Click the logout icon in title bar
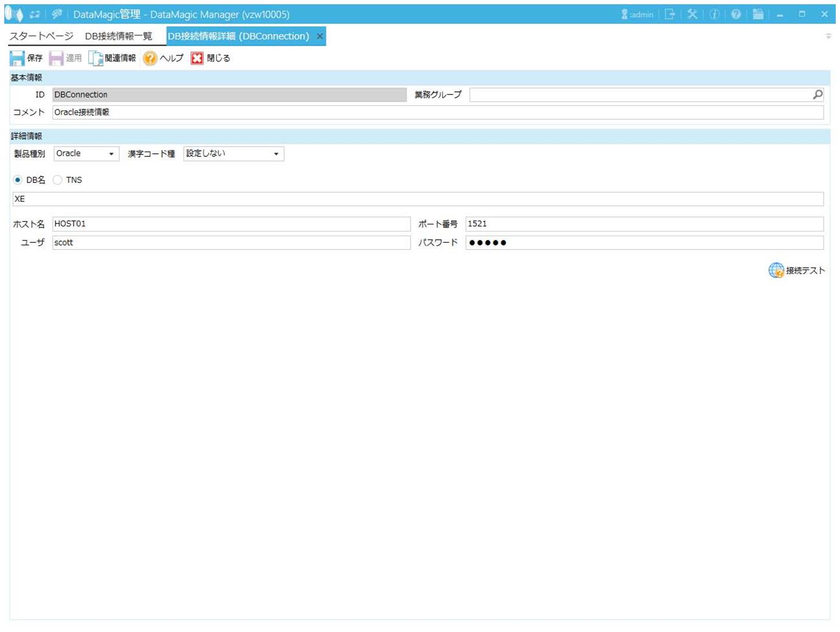The image size is (840, 632). pos(670,14)
